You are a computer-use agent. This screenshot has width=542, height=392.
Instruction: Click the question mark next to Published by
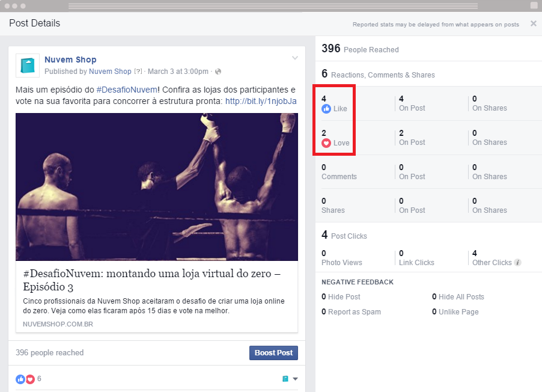click(138, 72)
